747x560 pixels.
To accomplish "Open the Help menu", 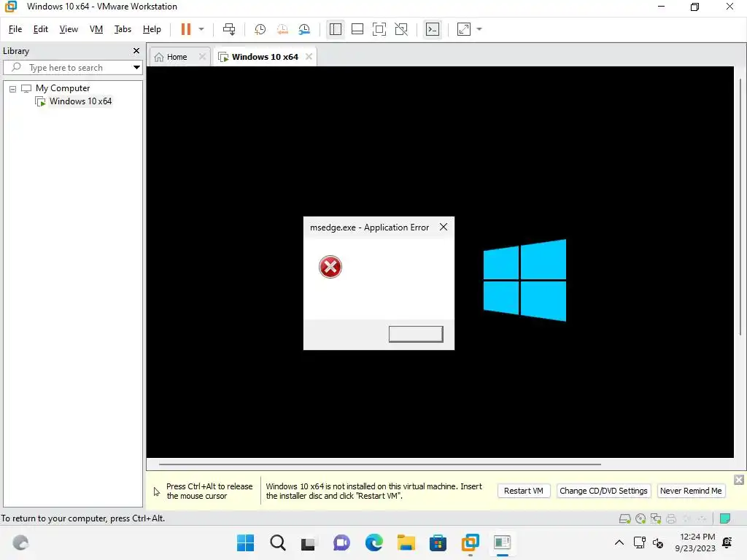I will coord(152,29).
